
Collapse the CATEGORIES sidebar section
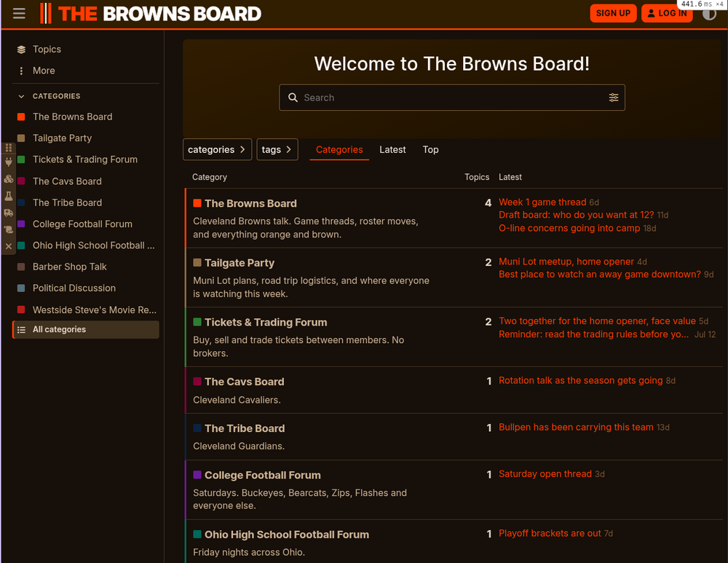coord(48,96)
